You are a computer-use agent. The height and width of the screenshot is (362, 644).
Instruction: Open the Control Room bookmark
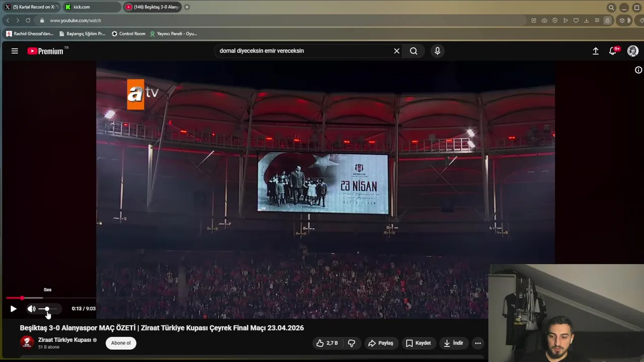click(x=128, y=34)
